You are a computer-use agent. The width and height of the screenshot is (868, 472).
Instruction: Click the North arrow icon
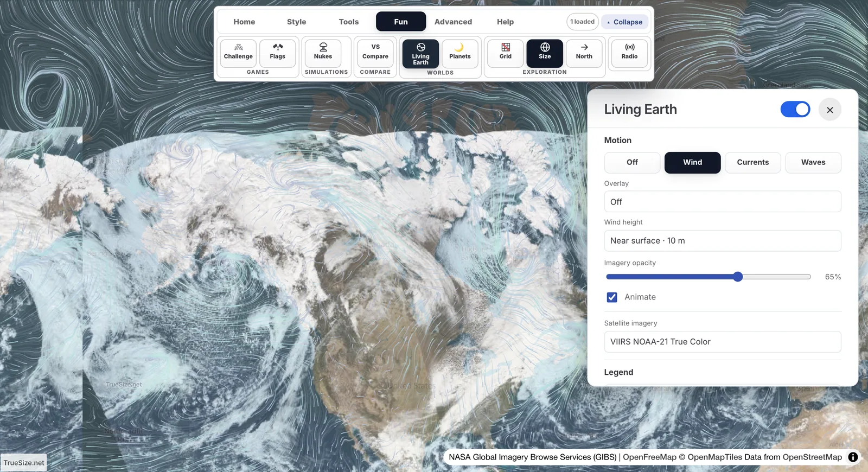point(584,53)
